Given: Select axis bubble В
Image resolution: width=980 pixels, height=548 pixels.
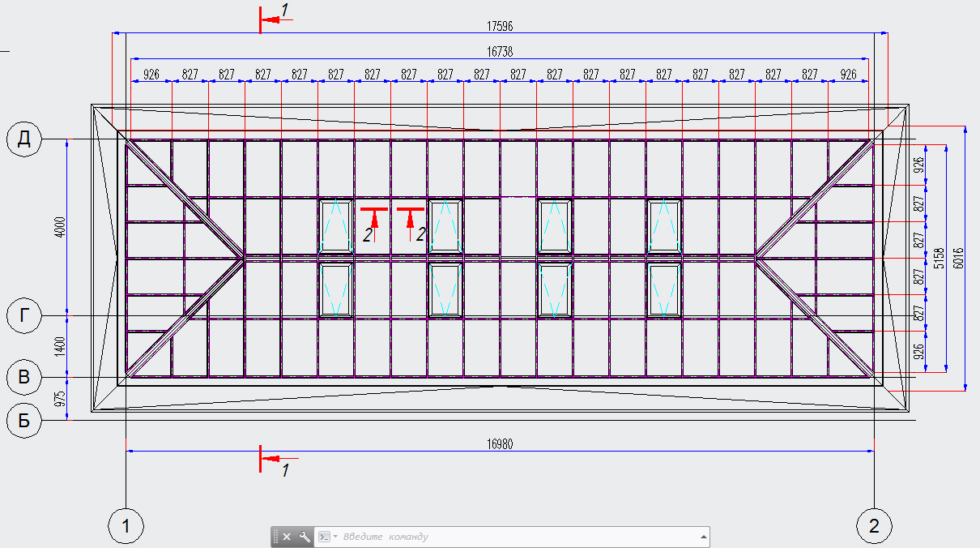Looking at the screenshot, I should click(x=24, y=377).
